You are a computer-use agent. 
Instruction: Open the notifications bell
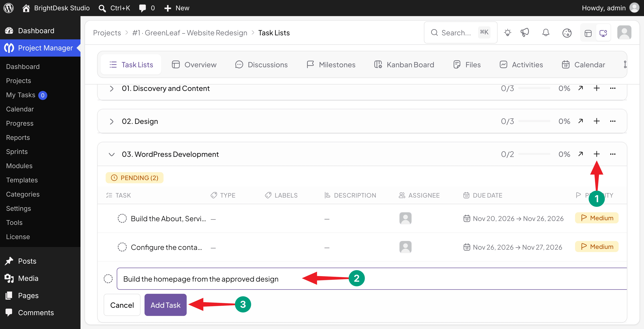546,33
